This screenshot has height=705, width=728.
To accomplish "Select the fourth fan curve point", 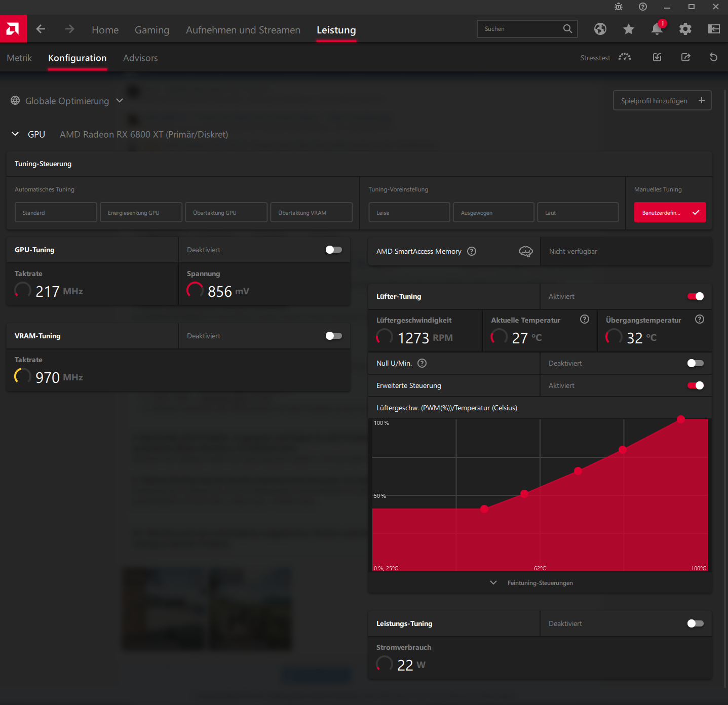I will [x=623, y=449].
